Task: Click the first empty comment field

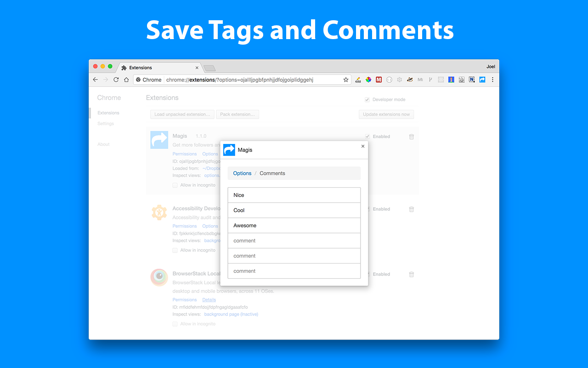Action: click(294, 241)
